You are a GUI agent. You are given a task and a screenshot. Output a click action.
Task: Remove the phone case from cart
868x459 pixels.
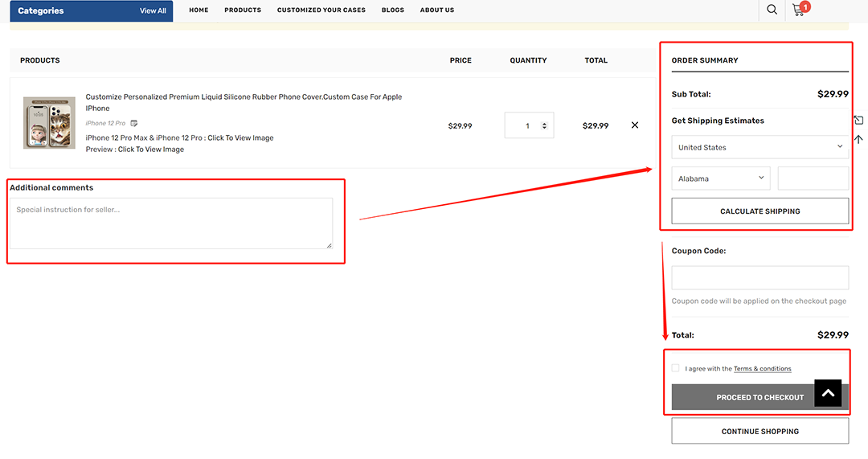pyautogui.click(x=635, y=125)
